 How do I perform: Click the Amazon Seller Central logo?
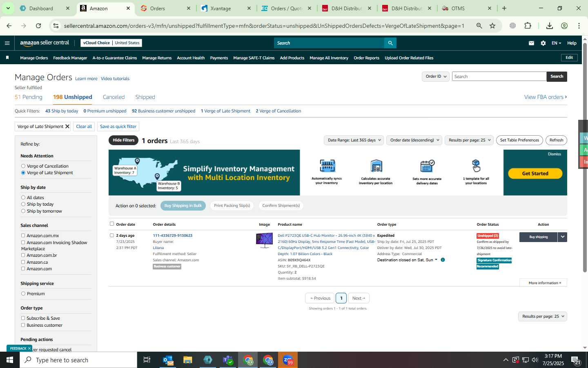click(x=45, y=43)
